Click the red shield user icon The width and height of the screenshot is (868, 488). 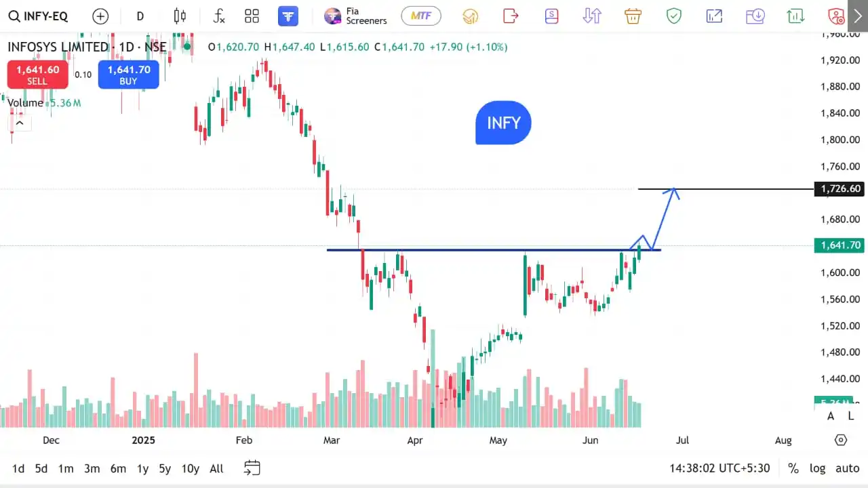(x=836, y=16)
